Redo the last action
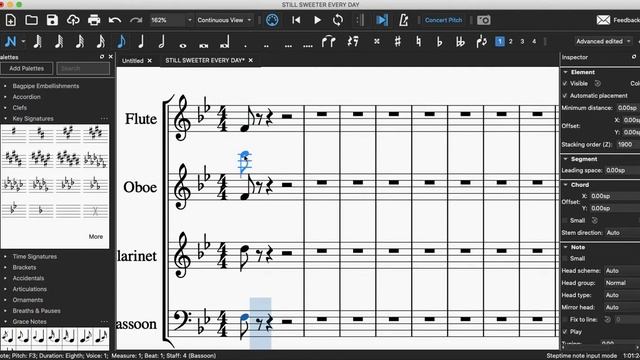 pyautogui.click(x=136, y=20)
